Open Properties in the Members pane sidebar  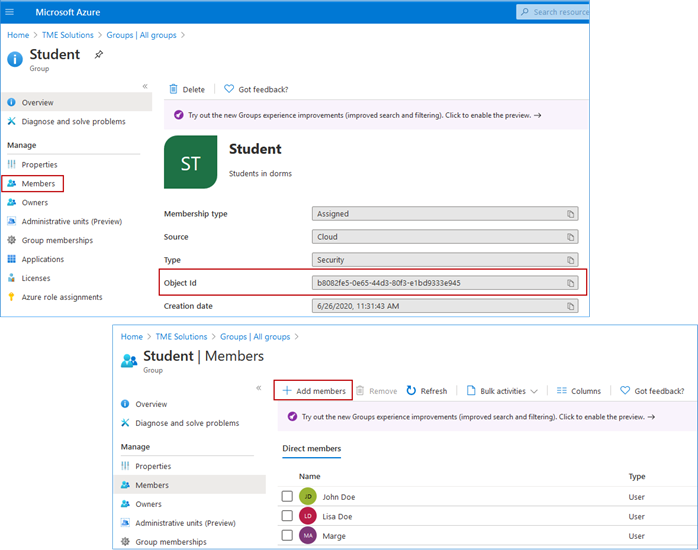[x=146, y=466]
